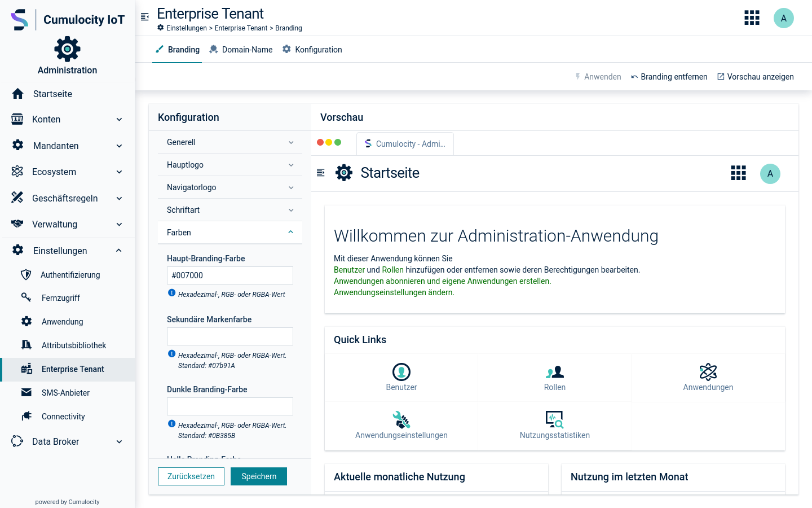Image resolution: width=812 pixels, height=508 pixels.
Task: Click preview app switcher grid icon
Action: 738,173
